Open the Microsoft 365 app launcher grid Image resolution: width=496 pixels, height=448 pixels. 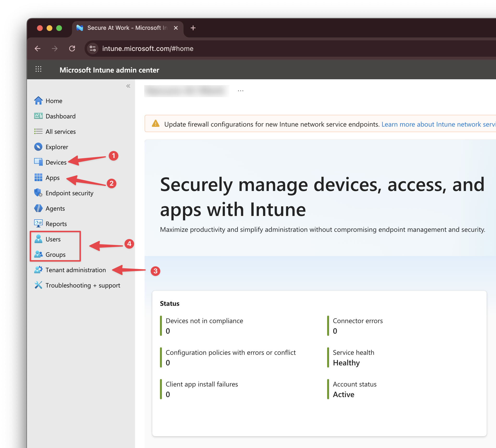[38, 69]
